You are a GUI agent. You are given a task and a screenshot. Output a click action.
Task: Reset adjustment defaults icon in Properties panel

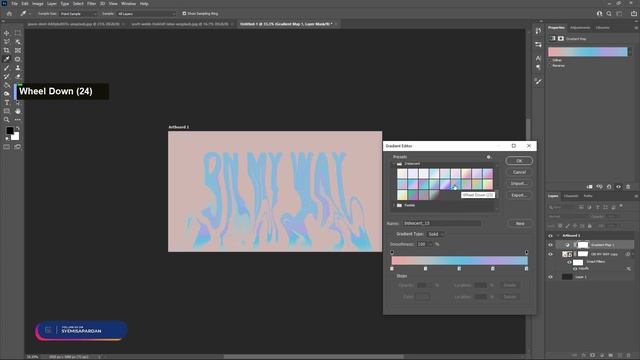[609, 187]
